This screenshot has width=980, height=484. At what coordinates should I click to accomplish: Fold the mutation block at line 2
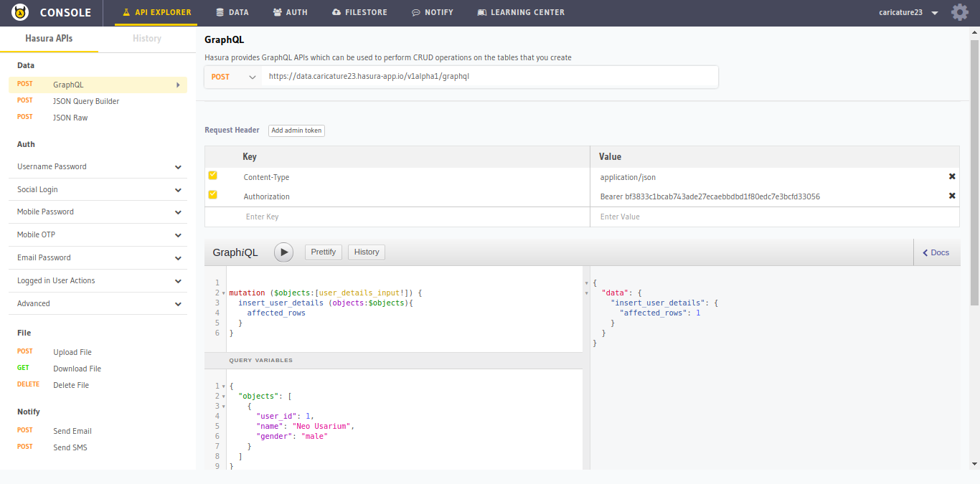click(x=223, y=293)
